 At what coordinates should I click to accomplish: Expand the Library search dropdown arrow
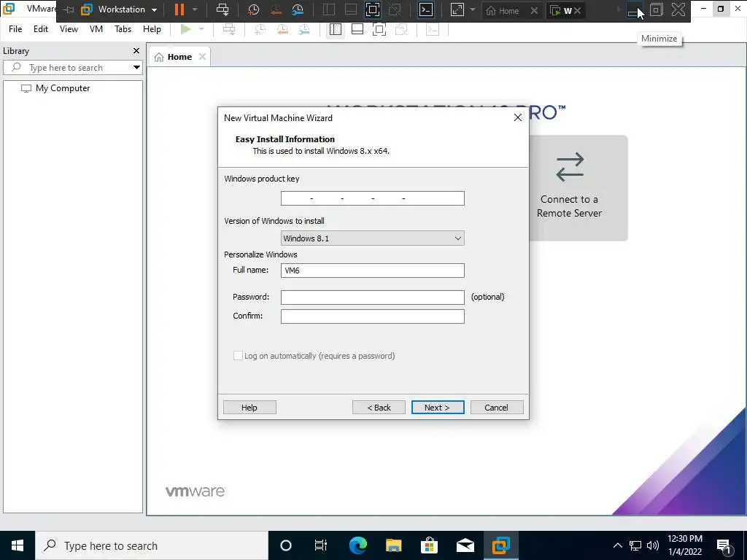[x=136, y=68]
